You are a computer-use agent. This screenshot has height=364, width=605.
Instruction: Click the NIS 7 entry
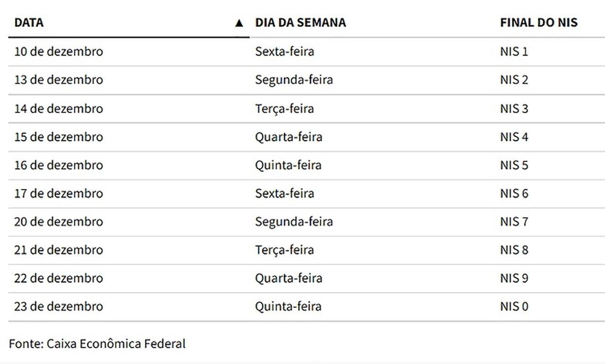pyautogui.click(x=514, y=222)
